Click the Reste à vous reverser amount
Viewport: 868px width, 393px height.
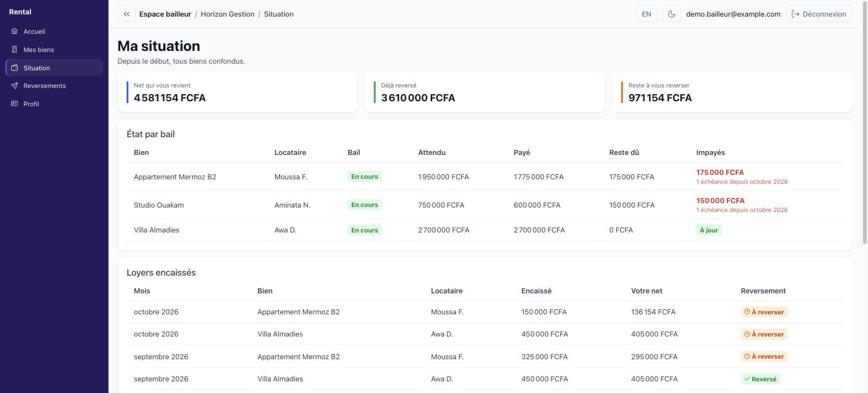click(660, 98)
